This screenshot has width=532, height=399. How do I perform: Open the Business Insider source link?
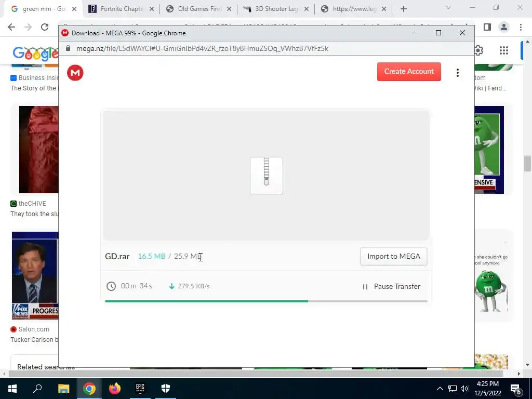[34, 78]
